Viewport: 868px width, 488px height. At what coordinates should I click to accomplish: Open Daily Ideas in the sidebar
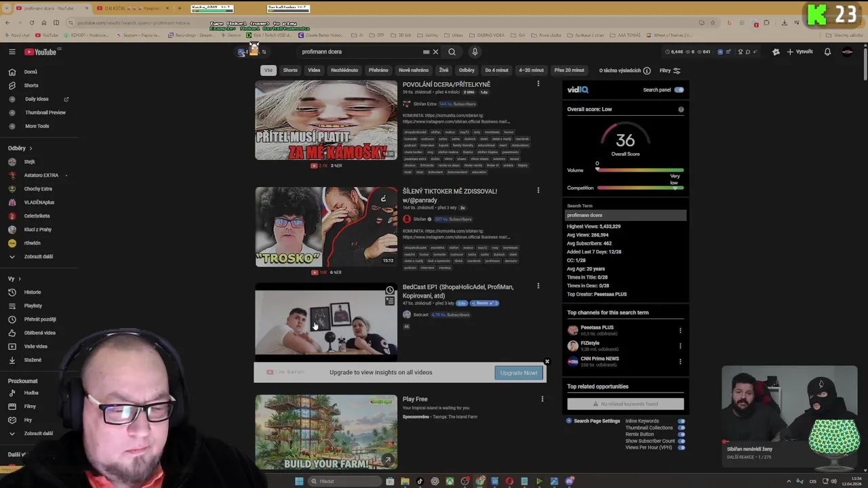(x=38, y=99)
